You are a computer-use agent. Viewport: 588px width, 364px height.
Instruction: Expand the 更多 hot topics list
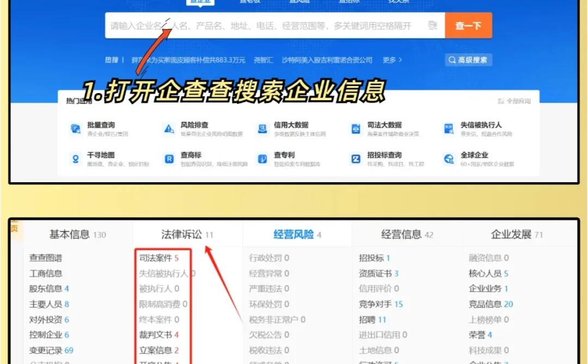coord(390,60)
